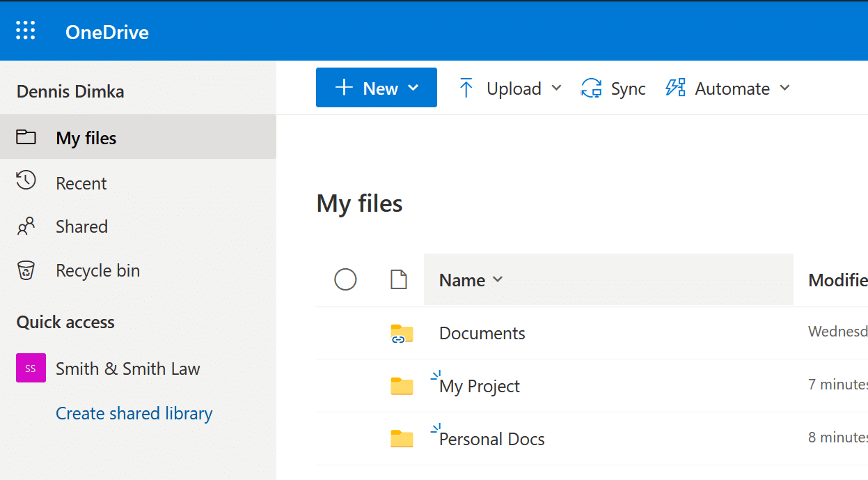Click the plus icon on New
Viewport: 868px width, 480px height.
(x=344, y=88)
